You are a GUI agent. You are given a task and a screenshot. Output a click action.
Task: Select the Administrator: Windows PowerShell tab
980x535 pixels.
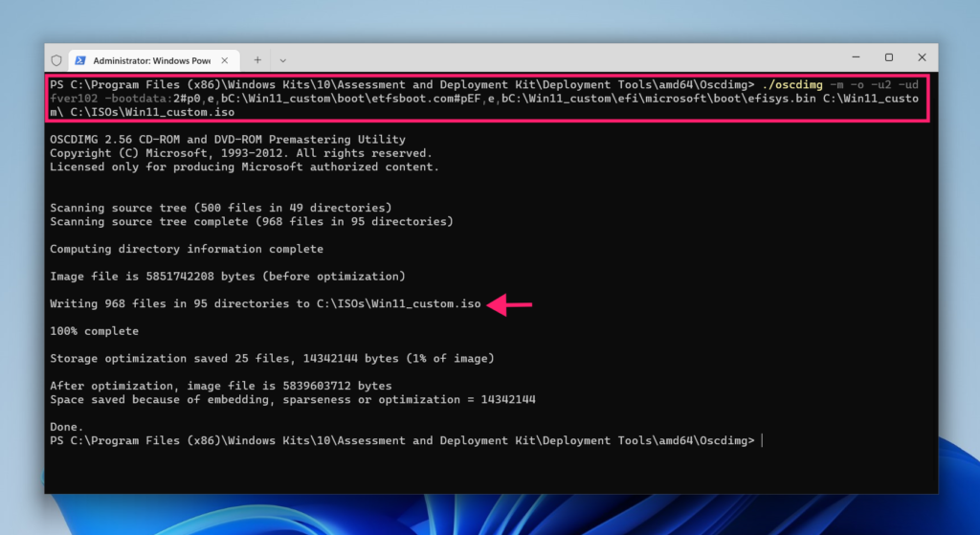click(x=154, y=60)
